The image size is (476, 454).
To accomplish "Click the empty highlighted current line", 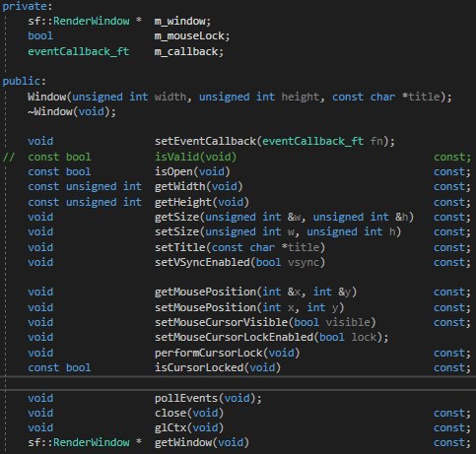I will coord(238,383).
